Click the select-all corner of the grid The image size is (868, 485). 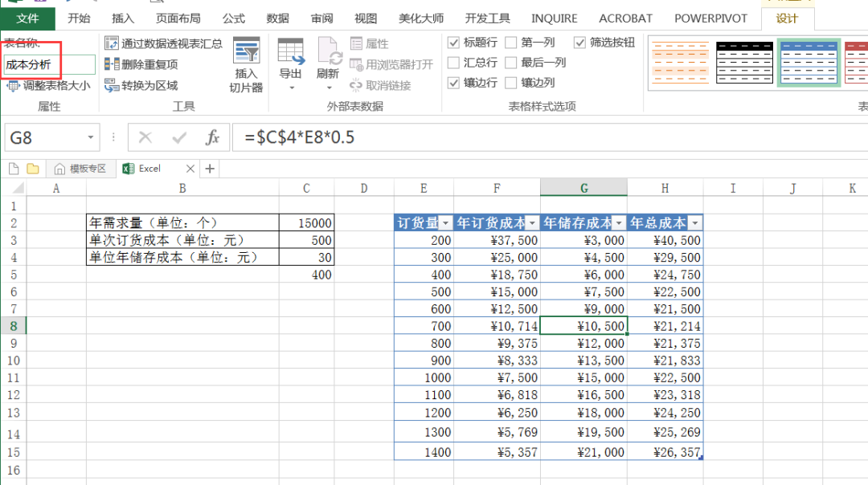click(18, 189)
